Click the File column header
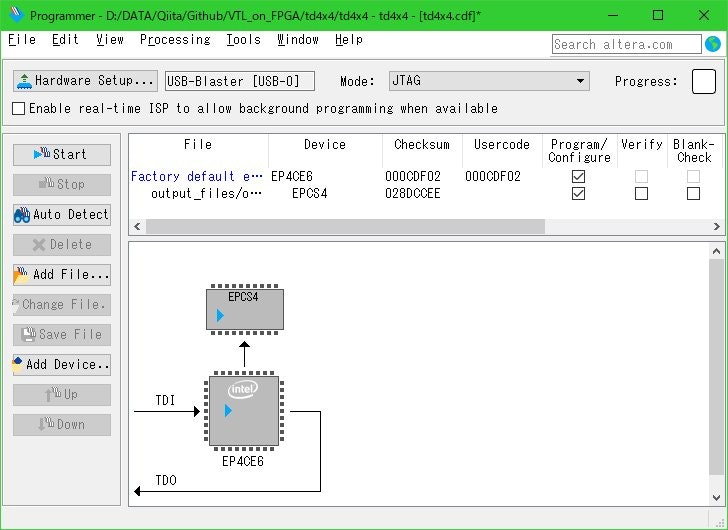The height and width of the screenshot is (530, 728). coord(198,145)
